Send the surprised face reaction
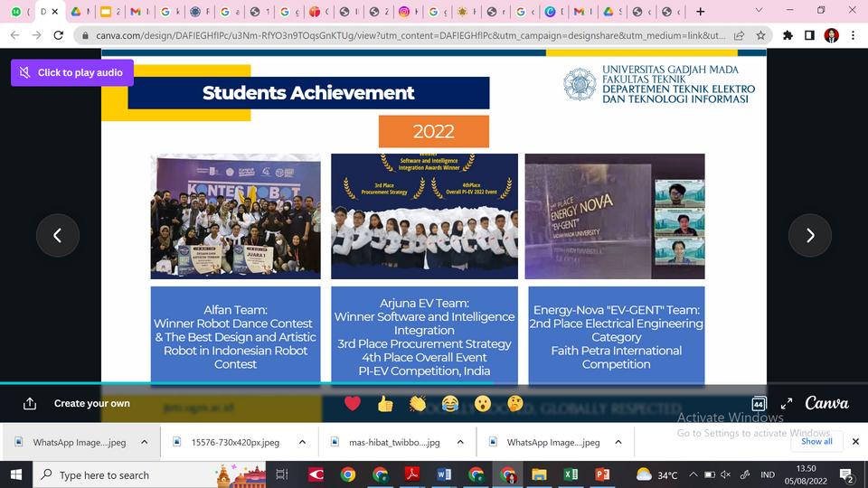This screenshot has height=488, width=868. pyautogui.click(x=483, y=404)
